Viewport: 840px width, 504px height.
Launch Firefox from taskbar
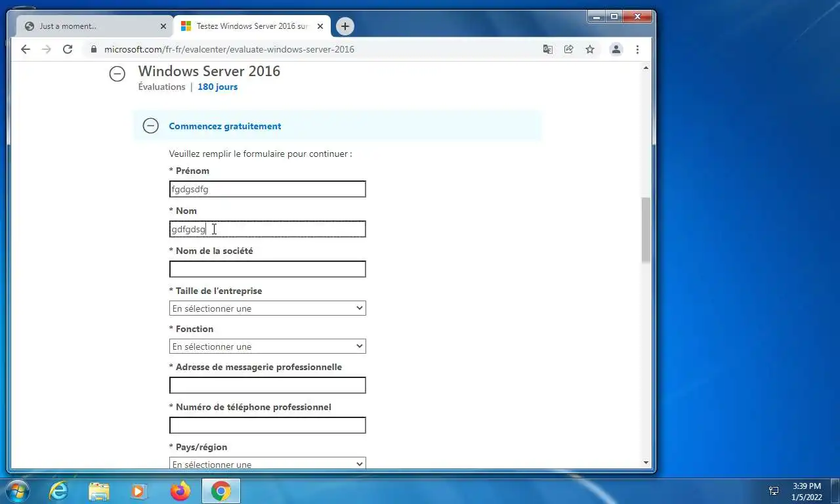click(180, 491)
